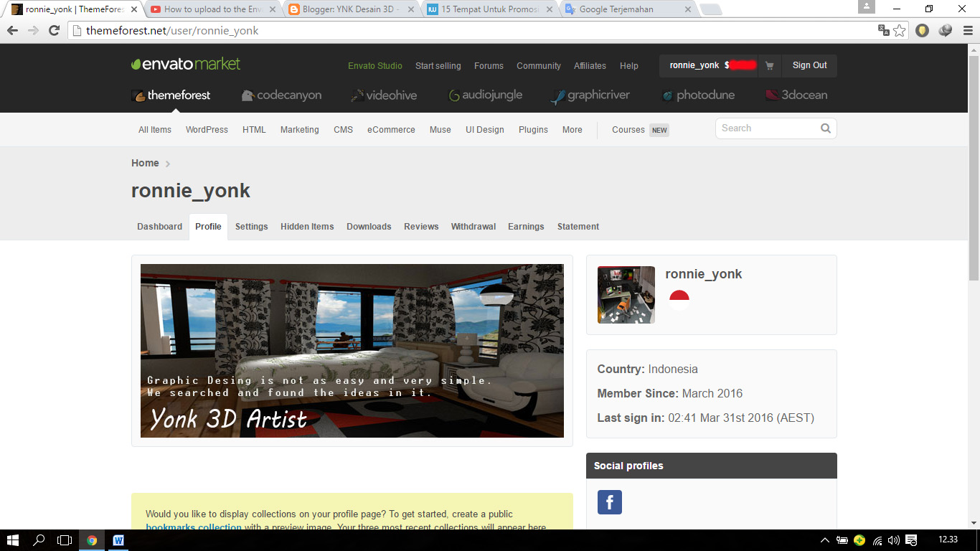Viewport: 980px width, 551px height.
Task: Go to the 3DOcean marketplace
Action: click(796, 95)
